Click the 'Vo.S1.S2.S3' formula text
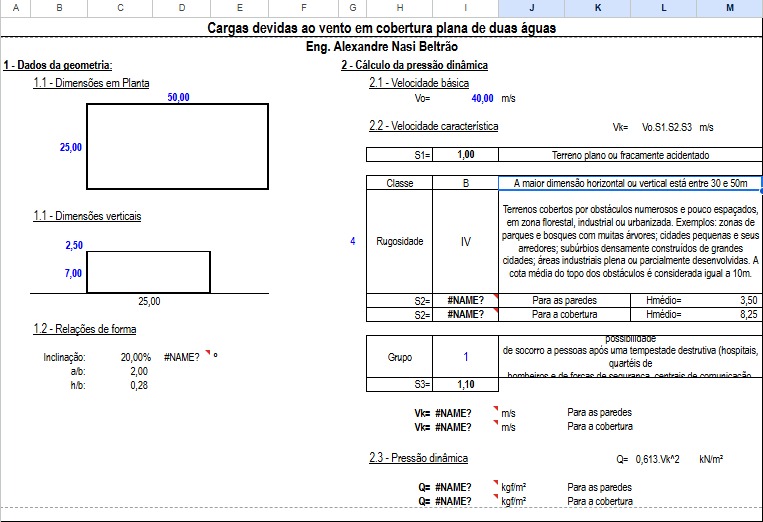The width and height of the screenshot is (763, 522). coord(667,127)
